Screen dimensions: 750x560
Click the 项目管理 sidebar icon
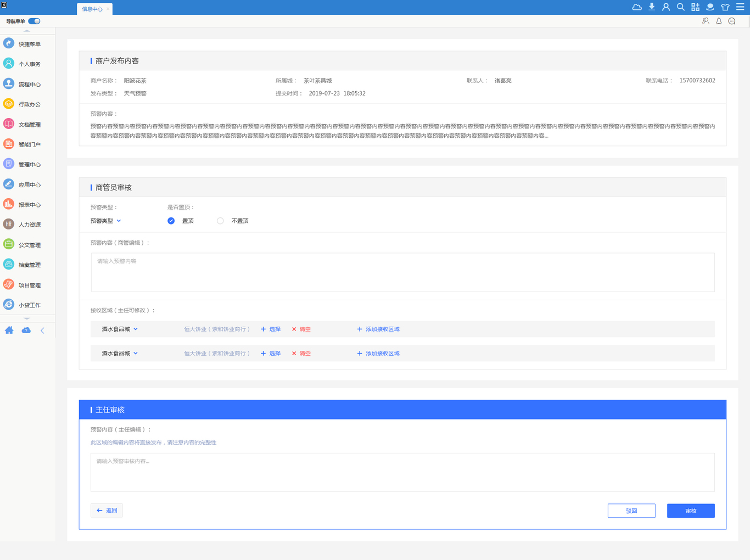click(9, 284)
